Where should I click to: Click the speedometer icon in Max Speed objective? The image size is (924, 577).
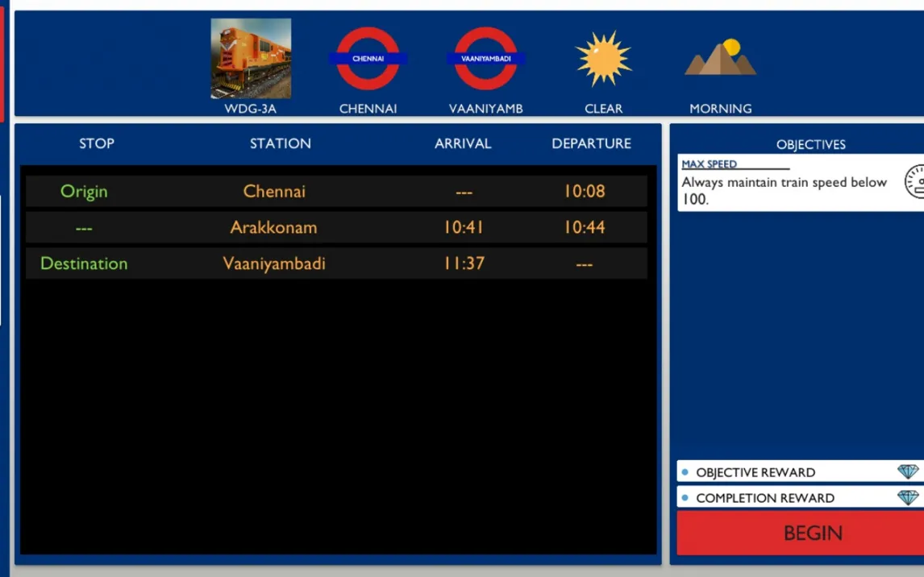914,182
